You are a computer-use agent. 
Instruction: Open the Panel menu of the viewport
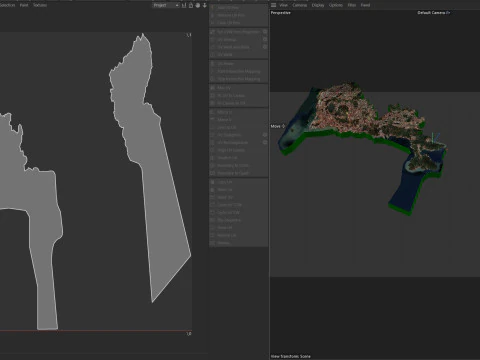(365, 5)
